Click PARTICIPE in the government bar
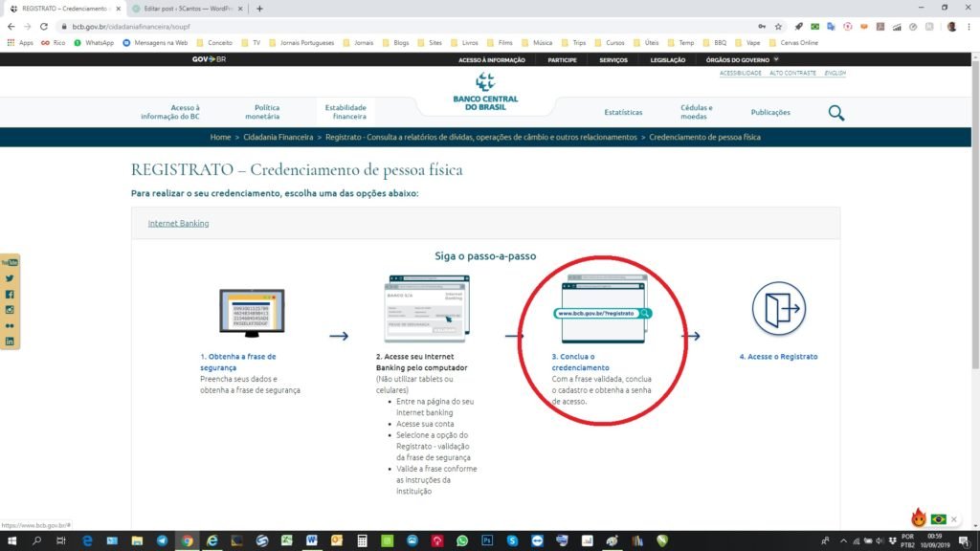The height and width of the screenshot is (551, 980). [562, 60]
